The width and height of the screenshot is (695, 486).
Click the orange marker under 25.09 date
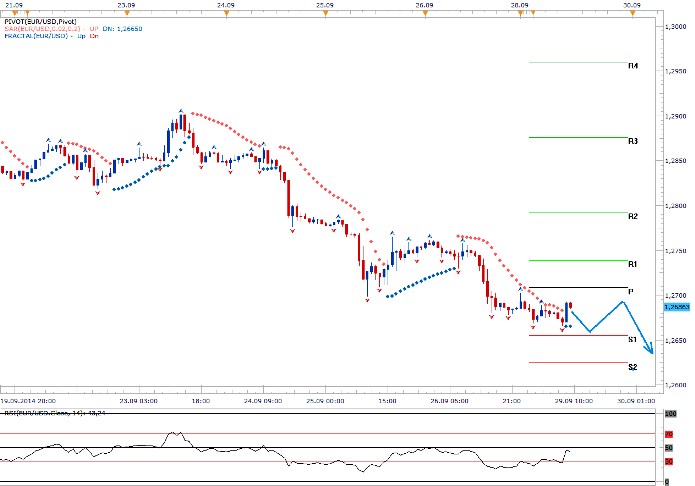[322, 11]
